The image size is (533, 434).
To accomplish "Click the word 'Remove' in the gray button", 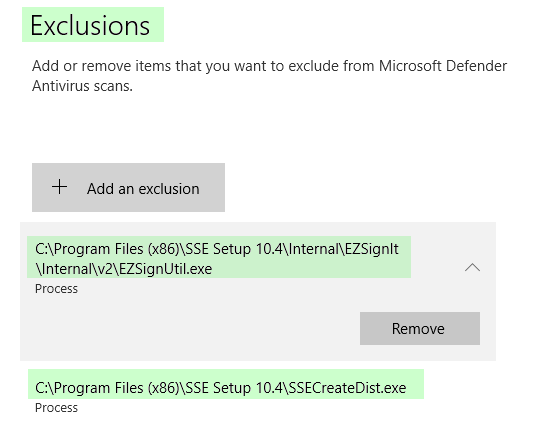I will [418, 329].
